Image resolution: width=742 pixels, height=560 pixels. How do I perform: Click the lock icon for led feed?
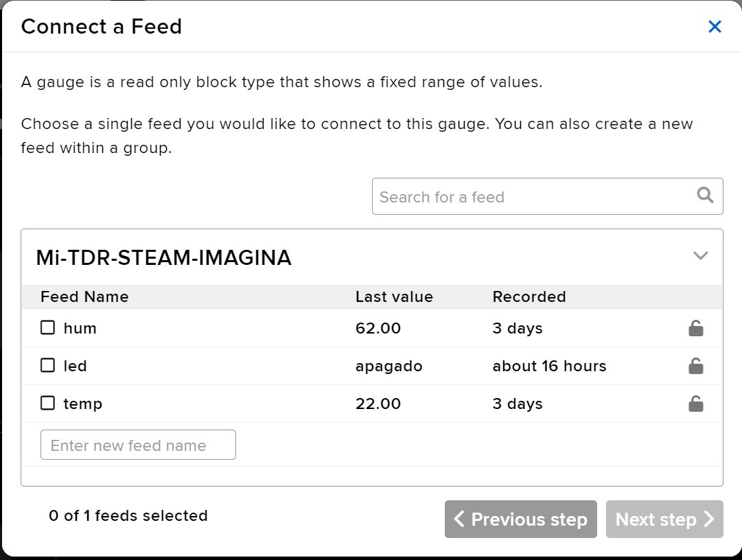pyautogui.click(x=695, y=366)
